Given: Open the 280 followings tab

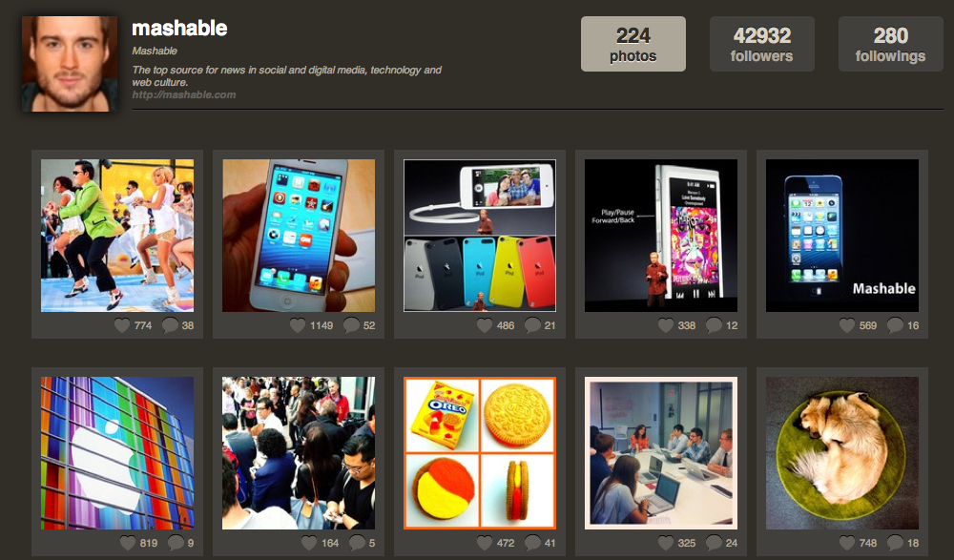Looking at the screenshot, I should click(x=891, y=44).
